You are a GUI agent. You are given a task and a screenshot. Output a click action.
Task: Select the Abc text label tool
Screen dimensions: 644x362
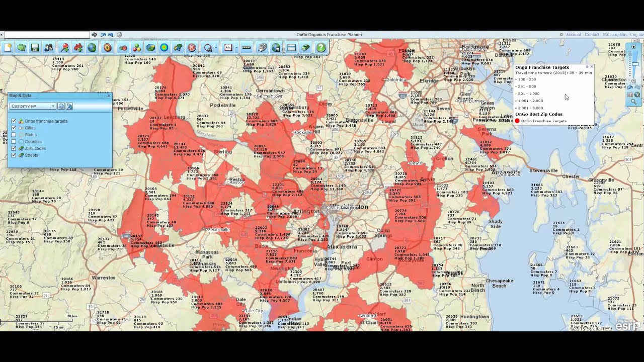(228, 48)
